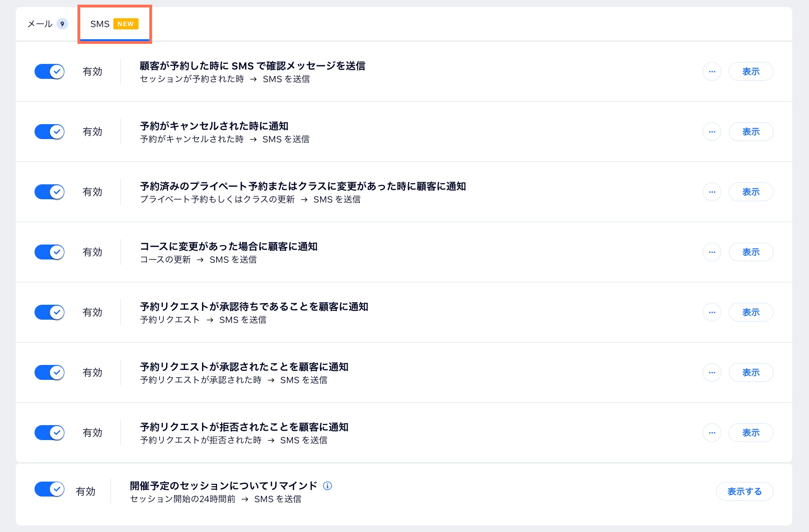Disable 予約リクエストが承認されたことを顧客に通知

tap(49, 372)
